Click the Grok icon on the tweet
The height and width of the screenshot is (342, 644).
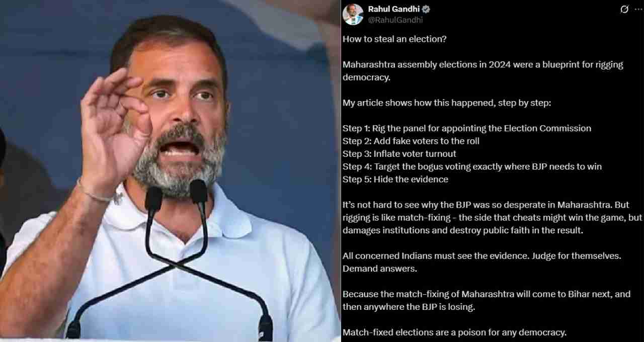pyautogui.click(x=624, y=9)
